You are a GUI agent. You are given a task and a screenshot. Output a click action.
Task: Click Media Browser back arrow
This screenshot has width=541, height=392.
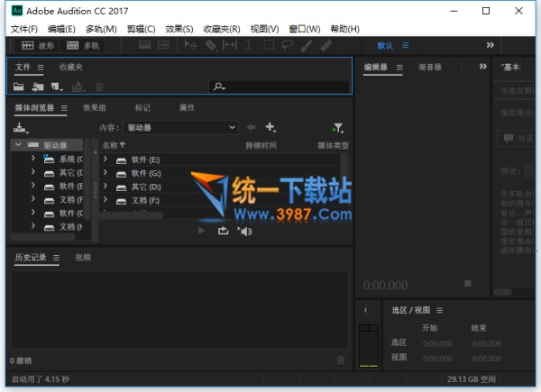click(x=252, y=128)
